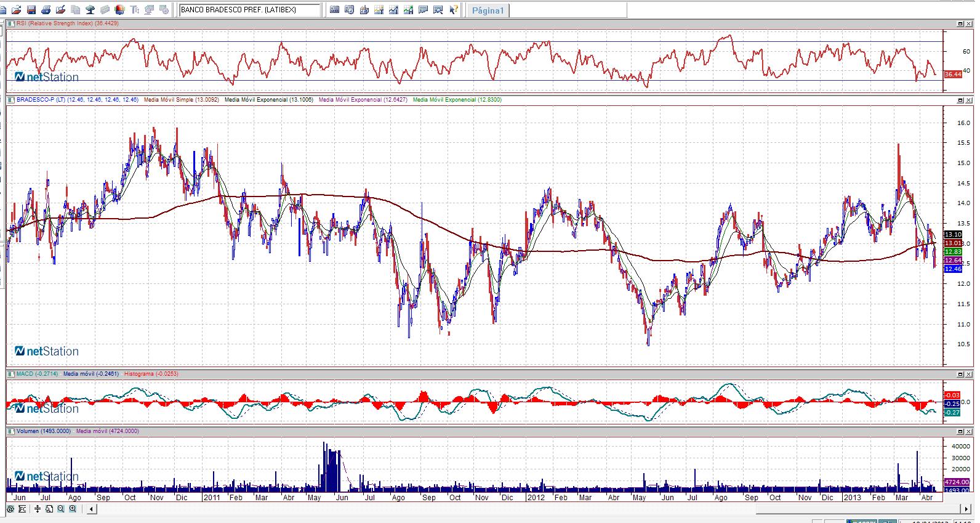Click the vertical compress arrows icon
980x523 pixels.
point(38,509)
